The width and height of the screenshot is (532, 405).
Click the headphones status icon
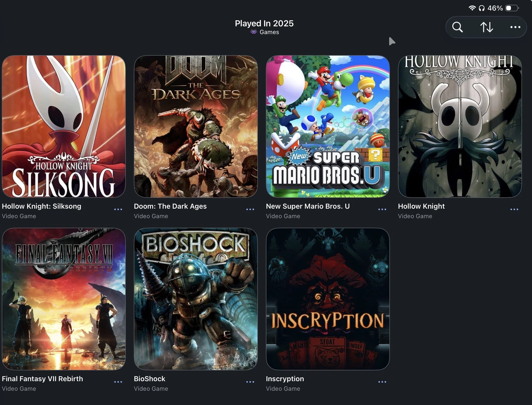481,8
